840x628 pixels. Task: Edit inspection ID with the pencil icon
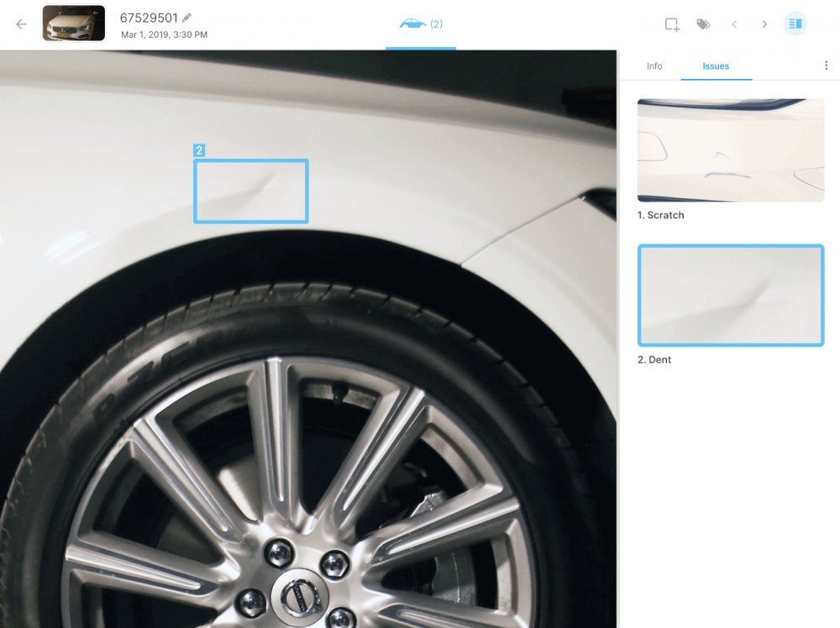(186, 18)
